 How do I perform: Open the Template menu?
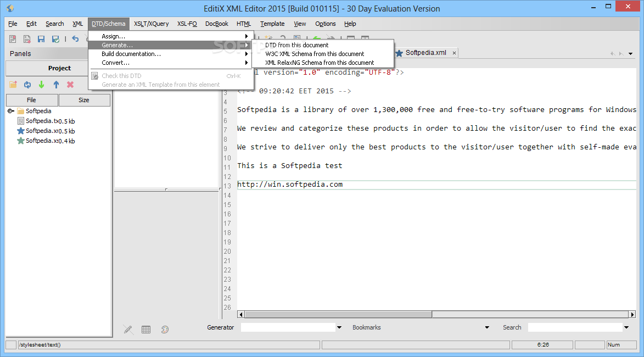(272, 24)
